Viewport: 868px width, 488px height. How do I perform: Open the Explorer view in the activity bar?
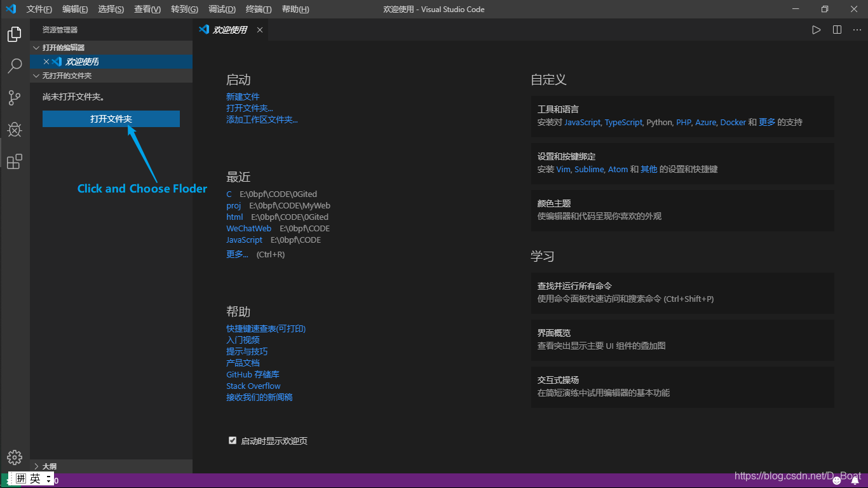click(14, 34)
